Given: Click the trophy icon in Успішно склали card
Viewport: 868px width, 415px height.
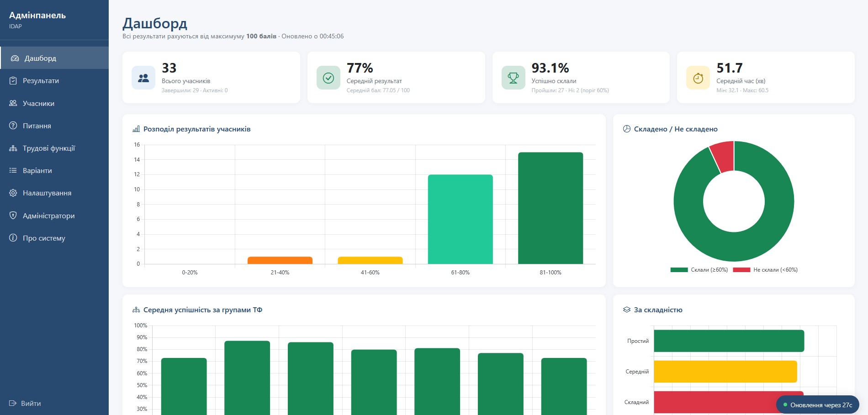Looking at the screenshot, I should [x=513, y=78].
